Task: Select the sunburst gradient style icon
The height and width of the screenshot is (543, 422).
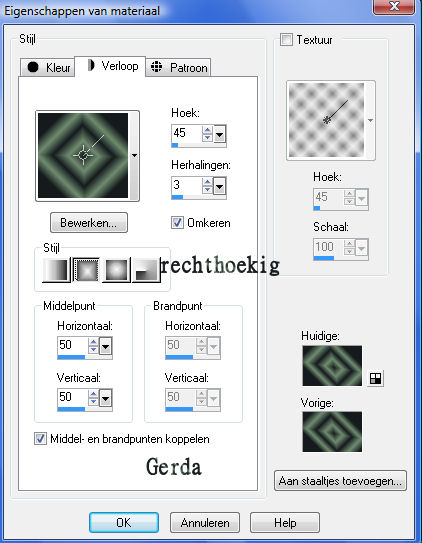Action: click(x=116, y=270)
